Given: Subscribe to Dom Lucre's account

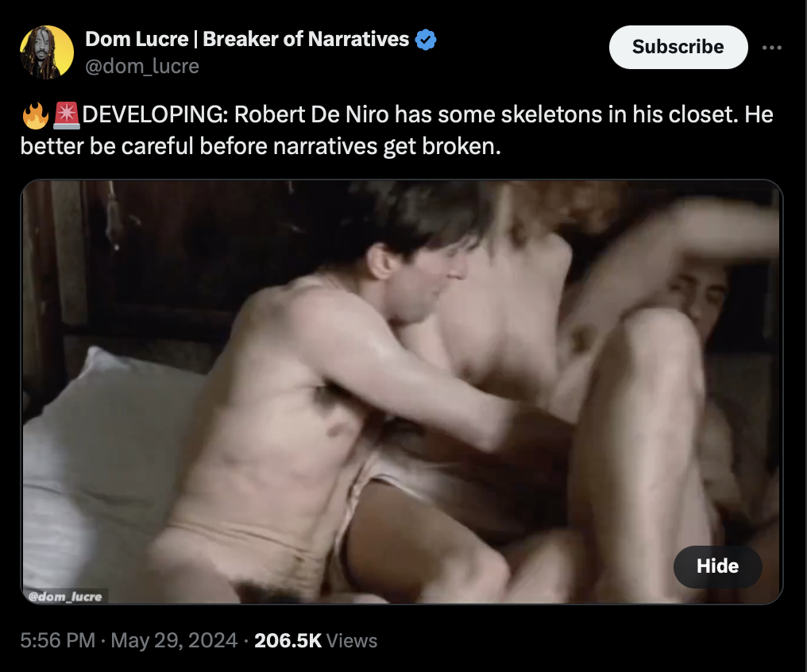Looking at the screenshot, I should coord(678,47).
